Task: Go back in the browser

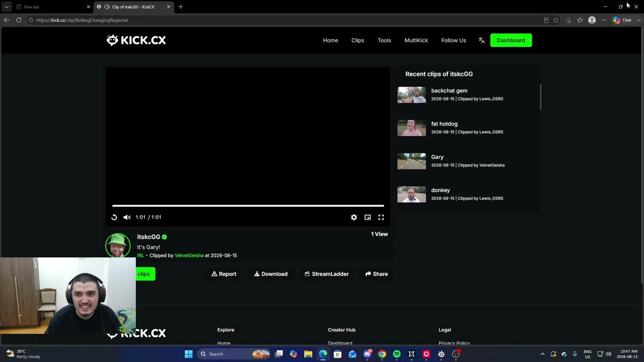Action: pyautogui.click(x=7, y=20)
